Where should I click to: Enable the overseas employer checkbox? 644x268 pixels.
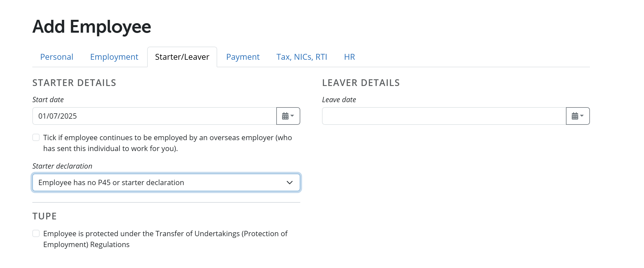(x=36, y=137)
